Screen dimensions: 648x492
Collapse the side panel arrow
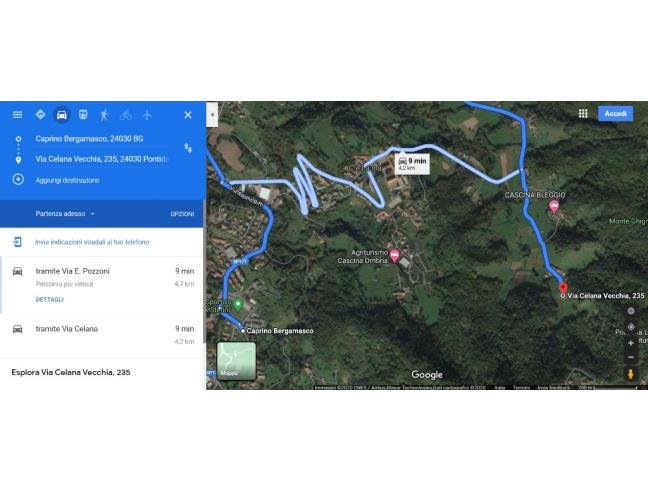point(212,114)
